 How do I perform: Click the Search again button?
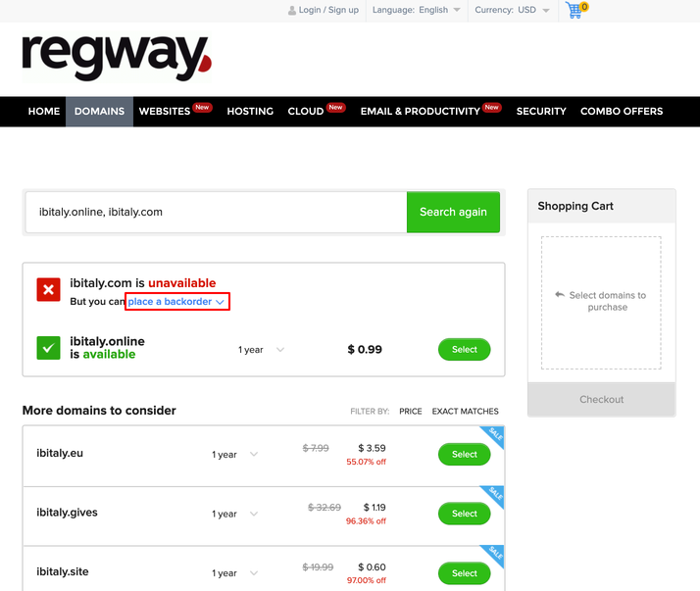coord(453,212)
